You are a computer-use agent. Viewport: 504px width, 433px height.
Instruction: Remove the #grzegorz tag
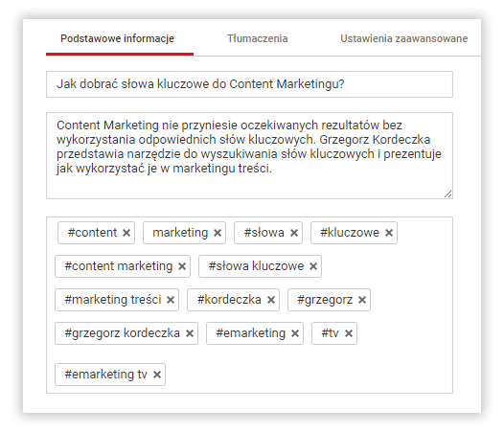pos(362,300)
